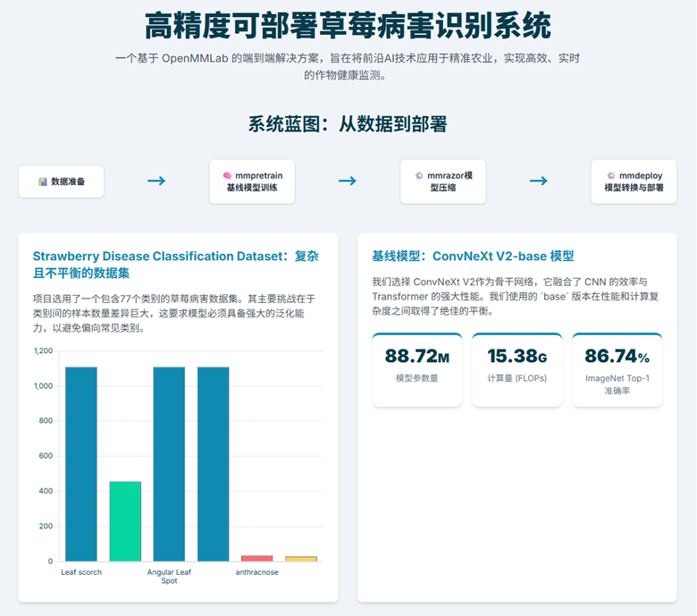Screen dimensions: 697x616
Task: Click the 高精度可部署草莓病害识别系统 main title
Action: click(x=348, y=26)
